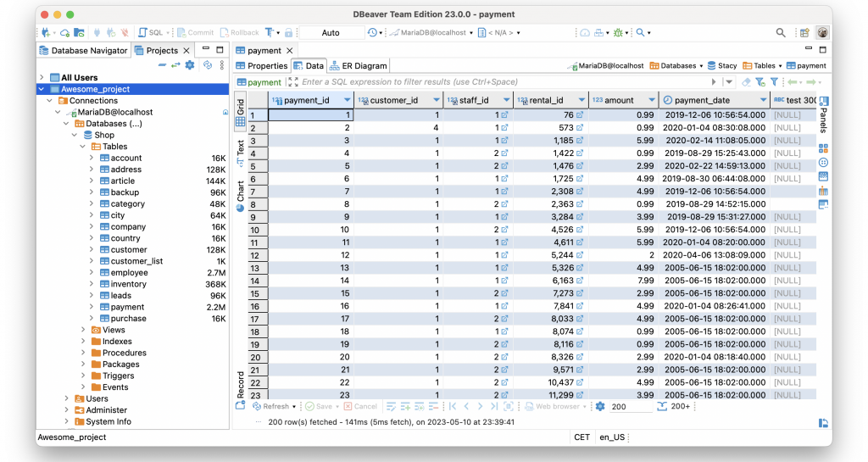Screen dimensions: 868x462
Task: Select the en_US locale status item
Action: coord(612,437)
